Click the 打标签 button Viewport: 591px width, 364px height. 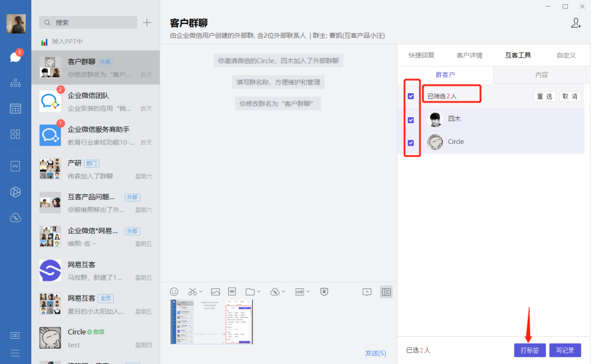pos(530,350)
